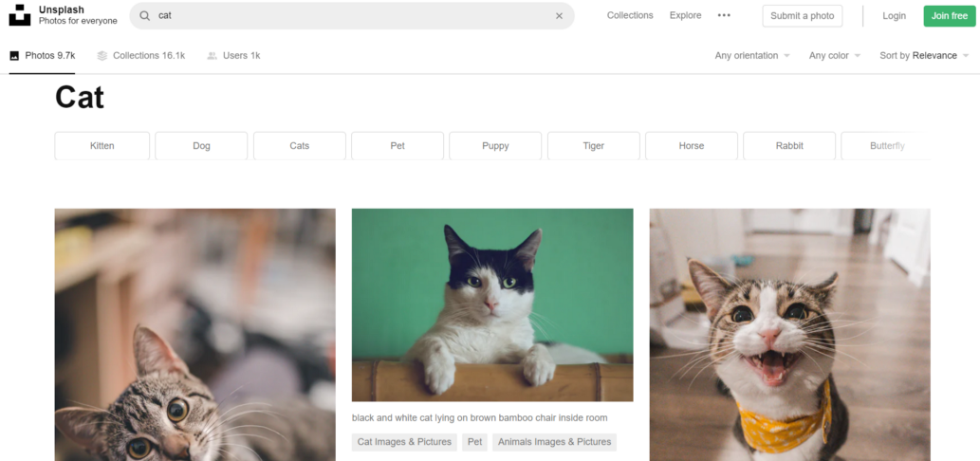Select the Pet related search chip
The height and width of the screenshot is (461, 980).
(x=398, y=145)
